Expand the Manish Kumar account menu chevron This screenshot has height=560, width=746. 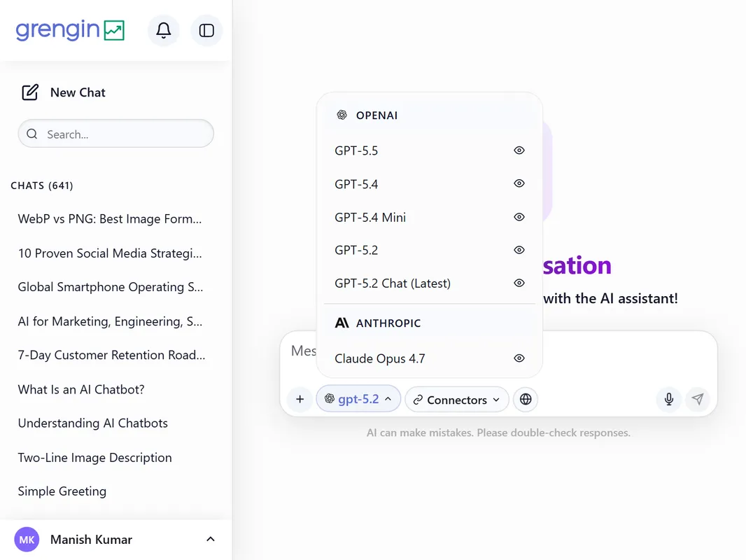pos(210,539)
